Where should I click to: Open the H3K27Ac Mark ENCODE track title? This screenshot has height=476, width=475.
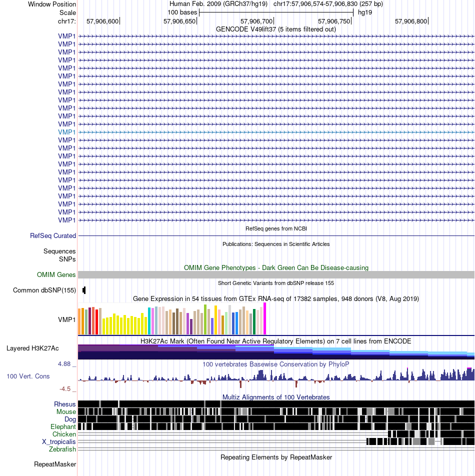(276, 341)
